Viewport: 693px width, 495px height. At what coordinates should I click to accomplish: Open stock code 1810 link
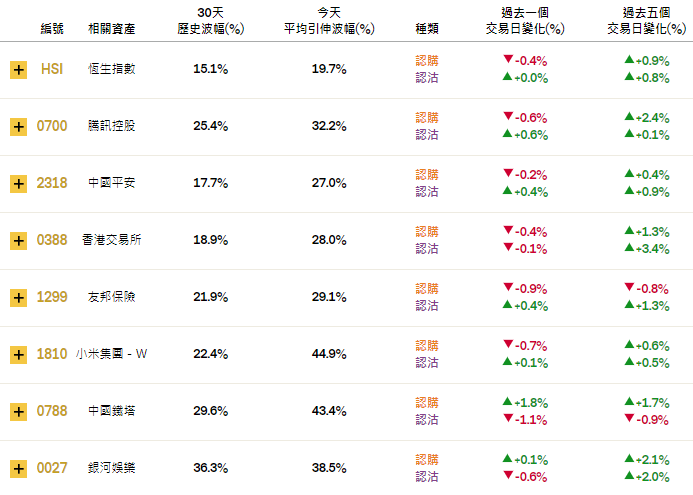coord(52,354)
